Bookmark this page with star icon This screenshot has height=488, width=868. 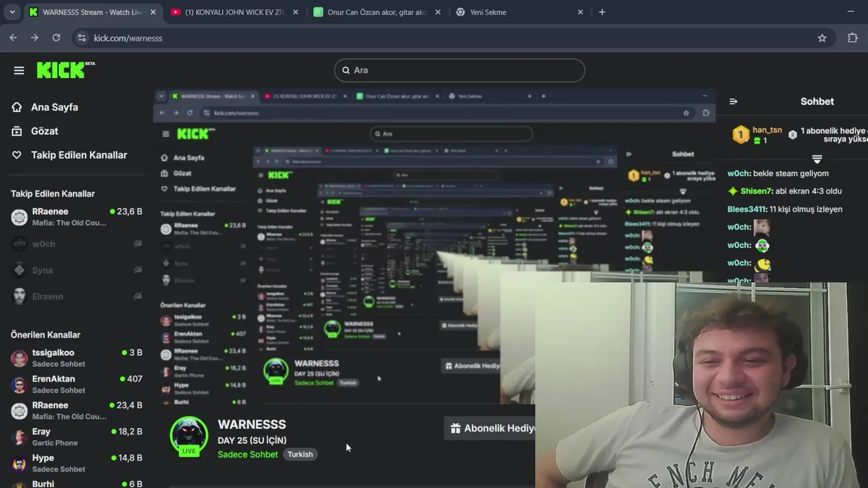822,38
